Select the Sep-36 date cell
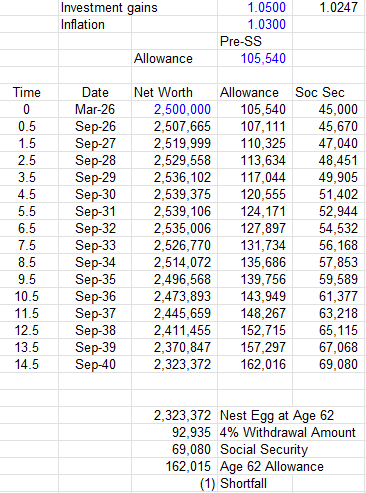Image resolution: width=366 pixels, height=493 pixels. [x=95, y=296]
